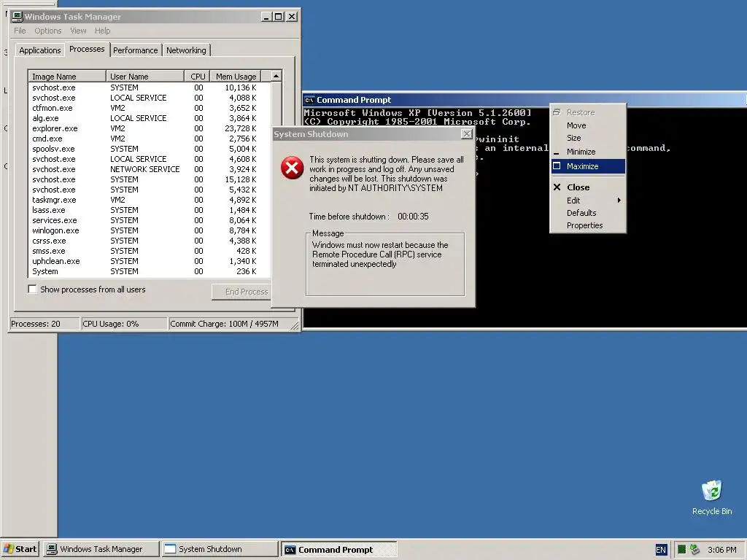
Task: Switch to the Applications tab
Action: pyautogui.click(x=40, y=50)
